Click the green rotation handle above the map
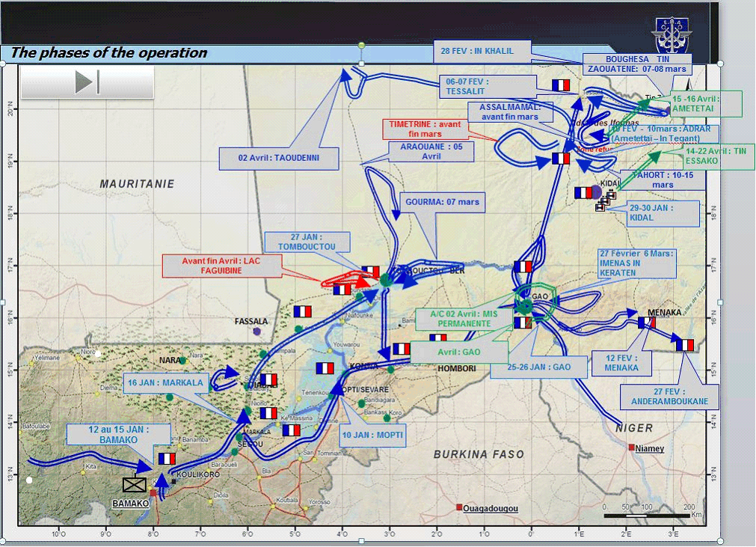The height and width of the screenshot is (547, 756). click(x=362, y=46)
